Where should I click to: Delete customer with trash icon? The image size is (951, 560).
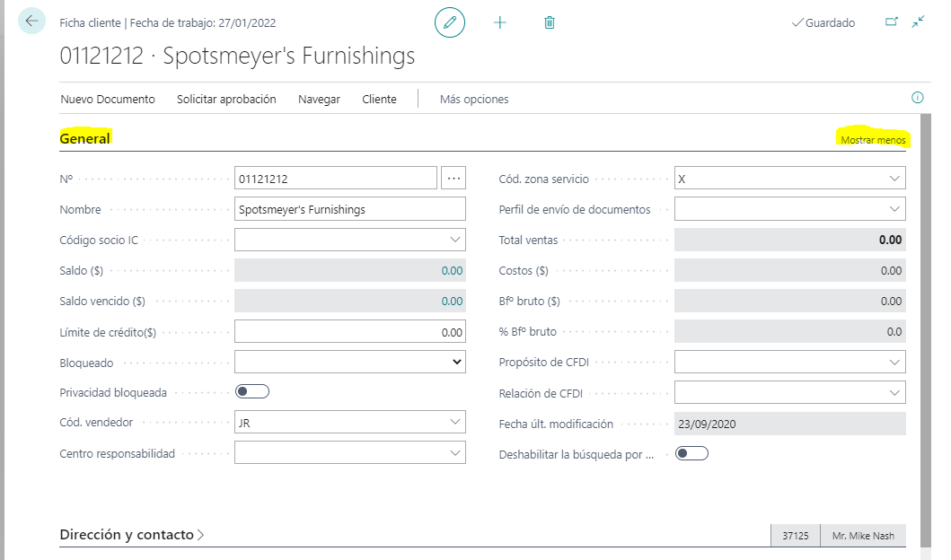550,23
